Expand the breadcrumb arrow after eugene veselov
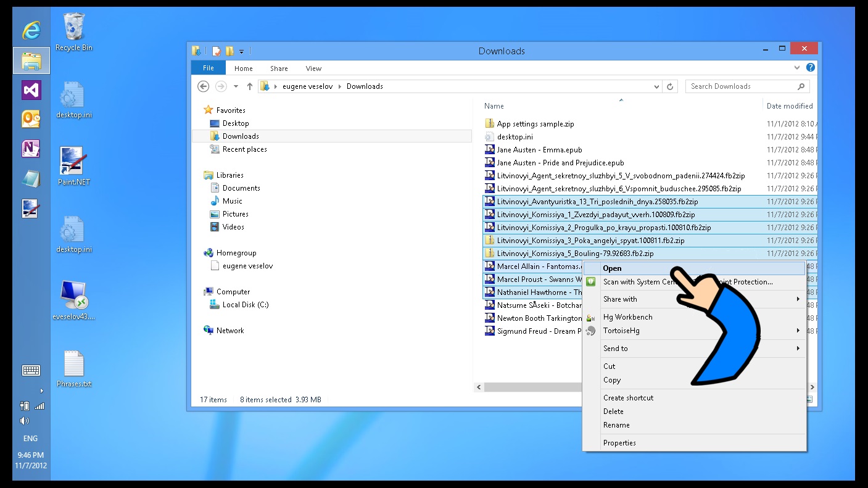The height and width of the screenshot is (488, 868). pos(340,86)
